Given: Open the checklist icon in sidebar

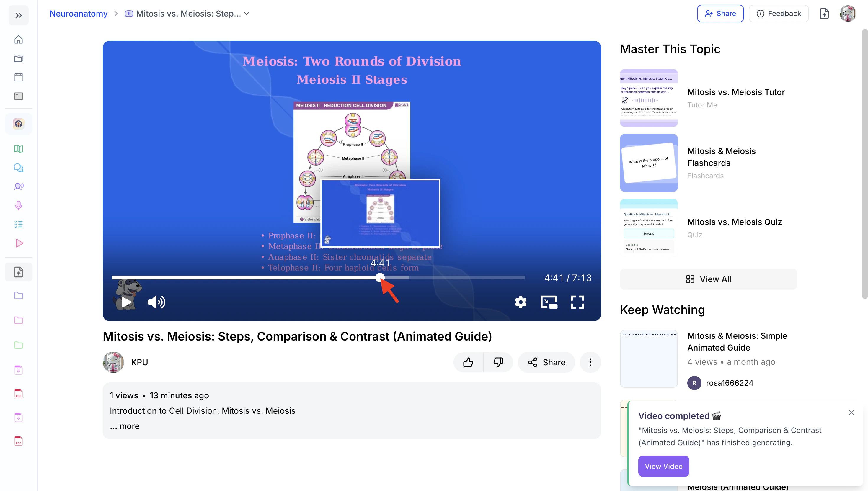Looking at the screenshot, I should [19, 224].
